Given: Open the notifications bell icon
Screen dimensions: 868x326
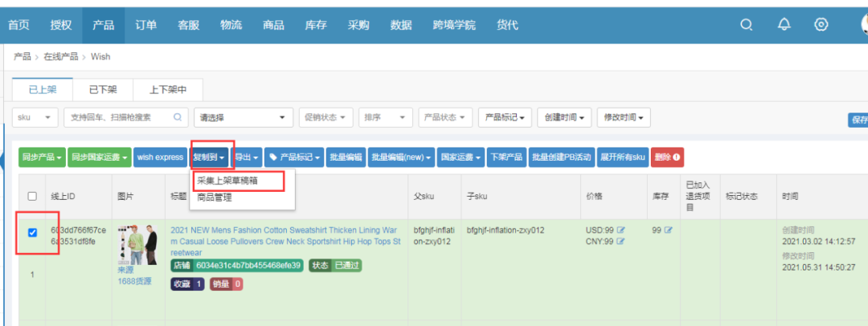Looking at the screenshot, I should 784,25.
